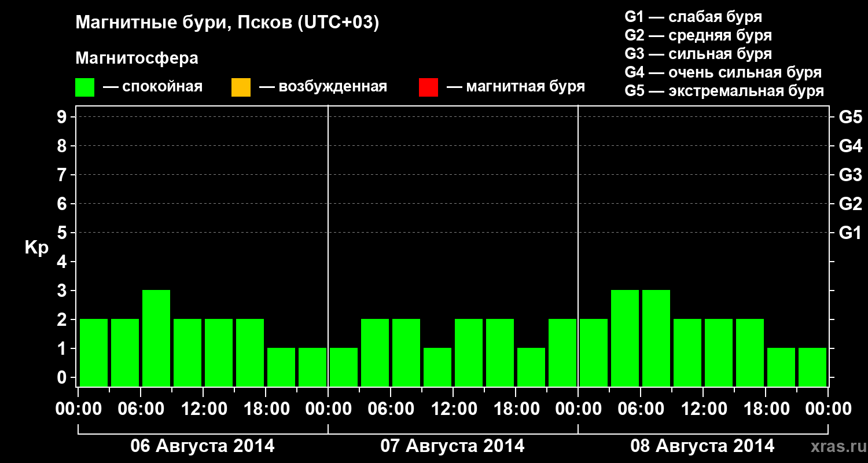Click the '07 Августа 2014' date label
Viewport: 868px width, 463px height.
pos(453,446)
